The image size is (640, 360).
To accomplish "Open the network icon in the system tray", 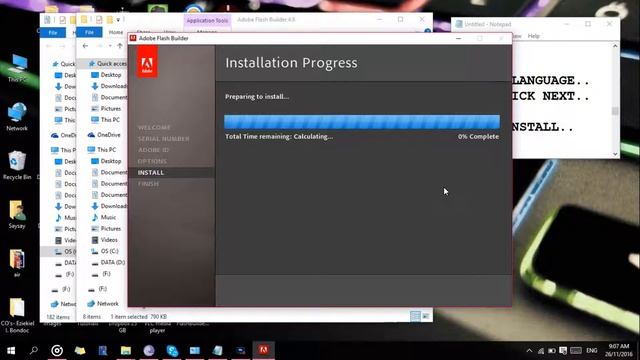I will point(541,351).
